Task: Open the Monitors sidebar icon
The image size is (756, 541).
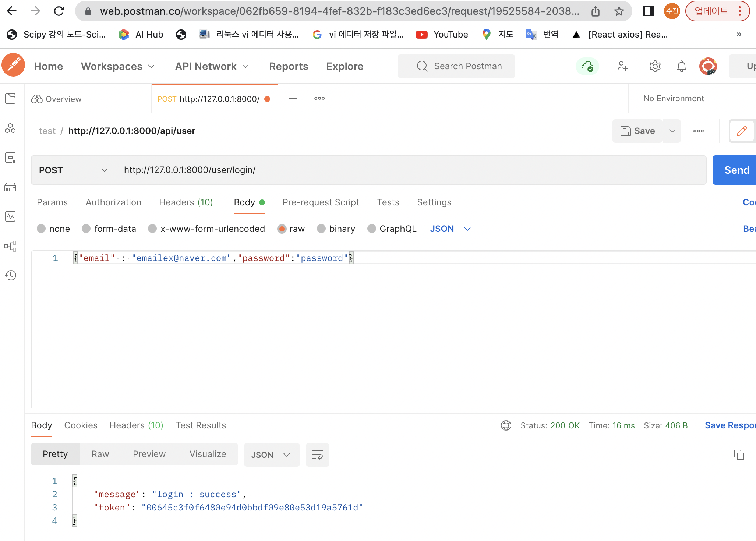Action: pos(10,216)
